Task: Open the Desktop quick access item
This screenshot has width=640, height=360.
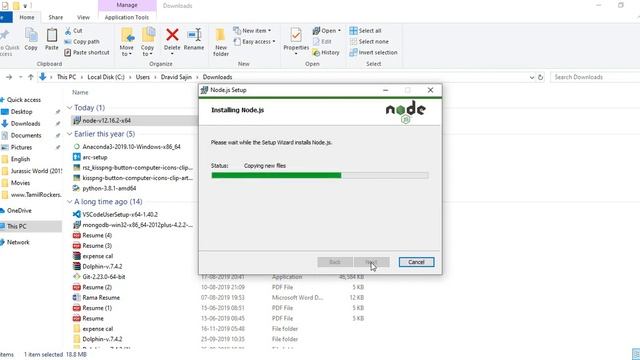Action: point(21,111)
